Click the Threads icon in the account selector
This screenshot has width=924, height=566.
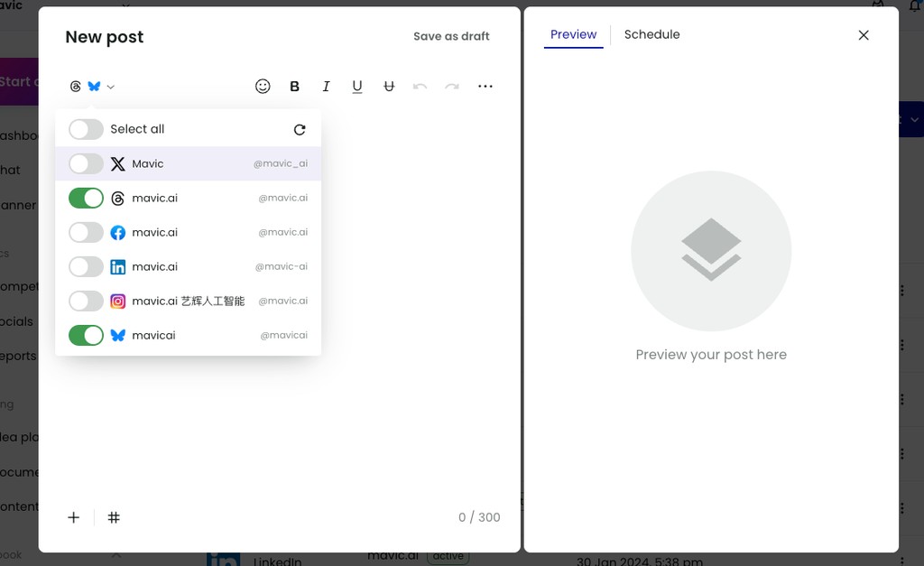tap(76, 87)
